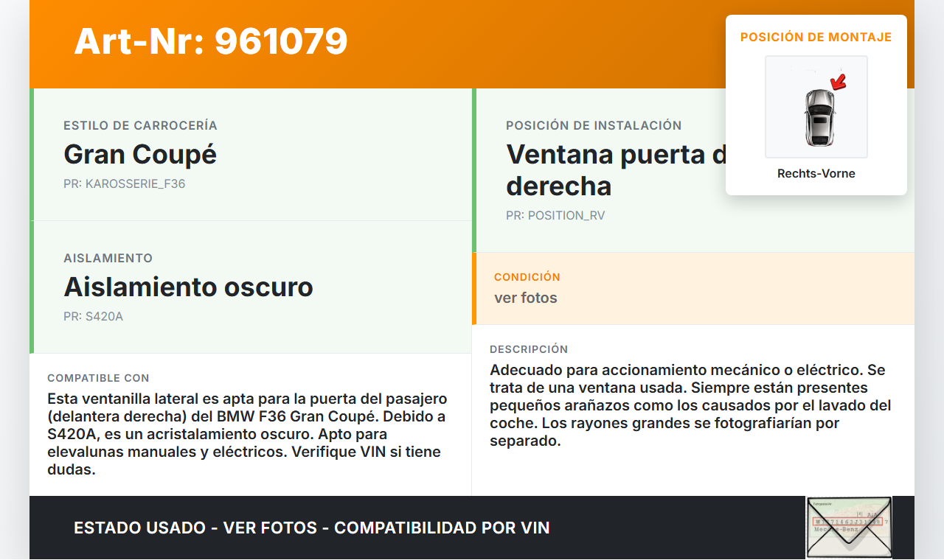Select the Aislamiento oscuro value
This screenshot has width=944, height=560.
189,287
